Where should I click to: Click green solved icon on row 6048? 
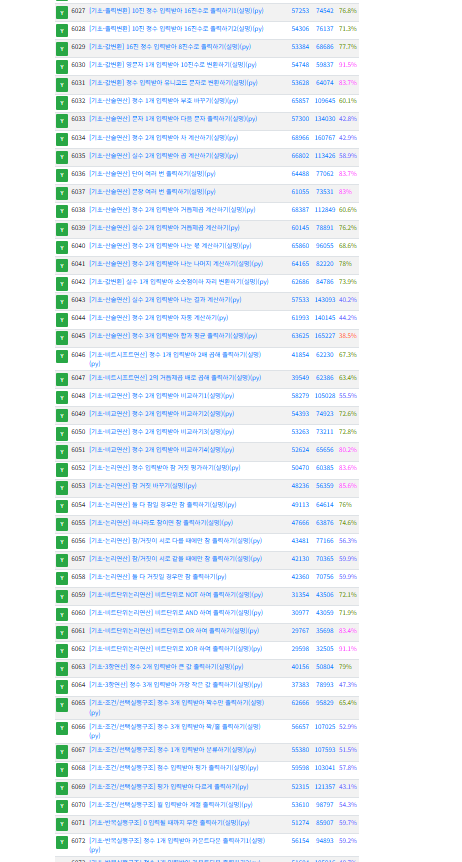(62, 397)
